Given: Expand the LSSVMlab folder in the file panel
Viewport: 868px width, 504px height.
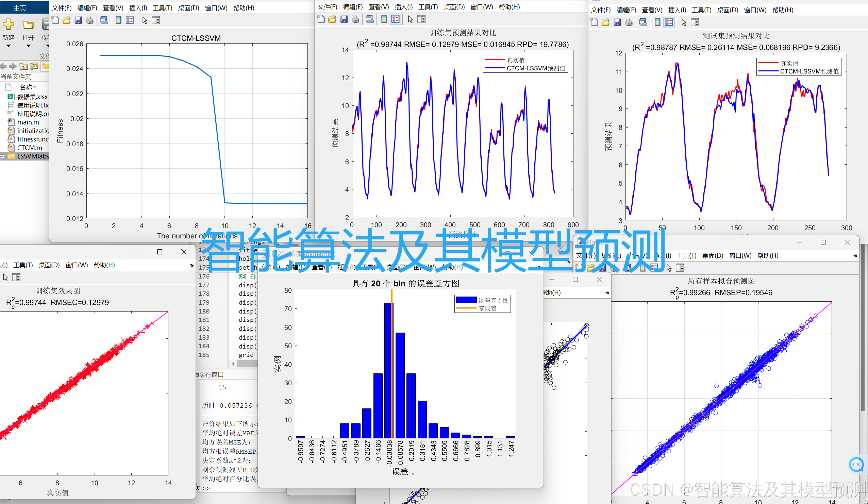Looking at the screenshot, I should pyautogui.click(x=3, y=156).
